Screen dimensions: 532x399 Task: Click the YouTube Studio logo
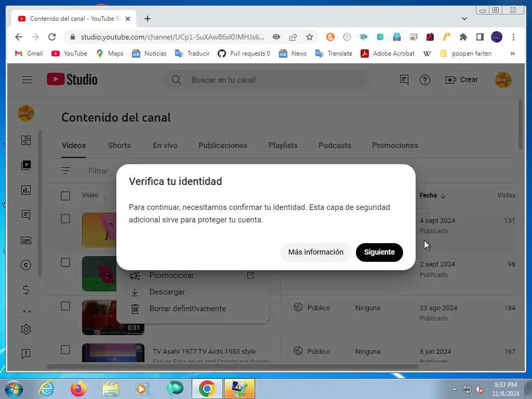coord(72,79)
